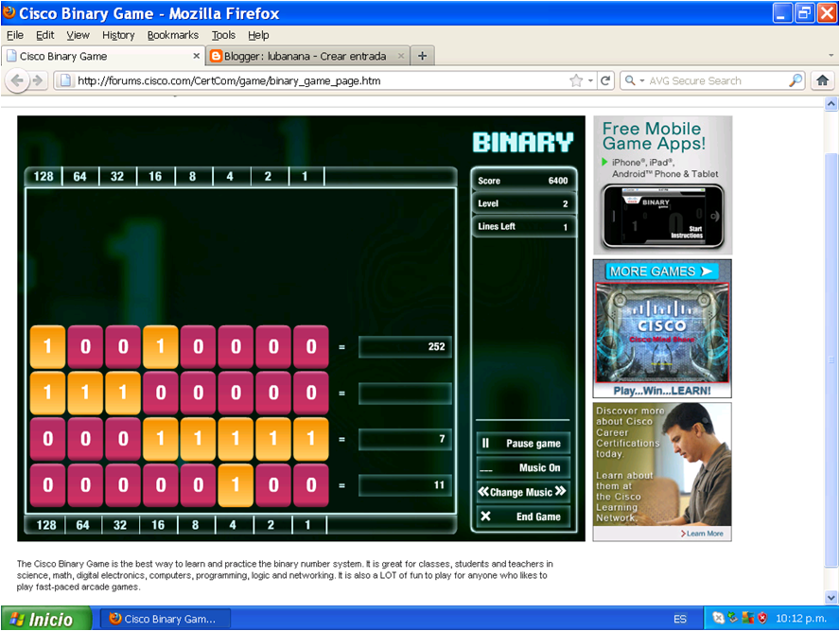This screenshot has height=631, width=840.
Task: Open the list-all-tabs chevron
Action: pyautogui.click(x=830, y=55)
